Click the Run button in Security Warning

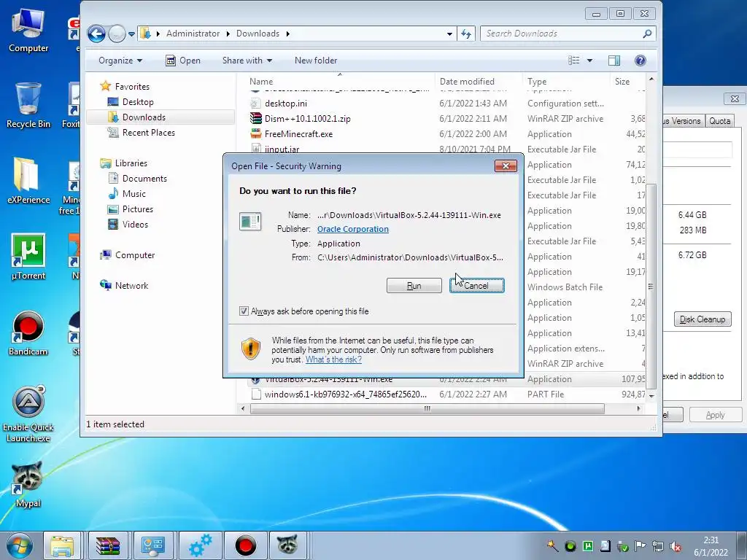pyautogui.click(x=414, y=286)
